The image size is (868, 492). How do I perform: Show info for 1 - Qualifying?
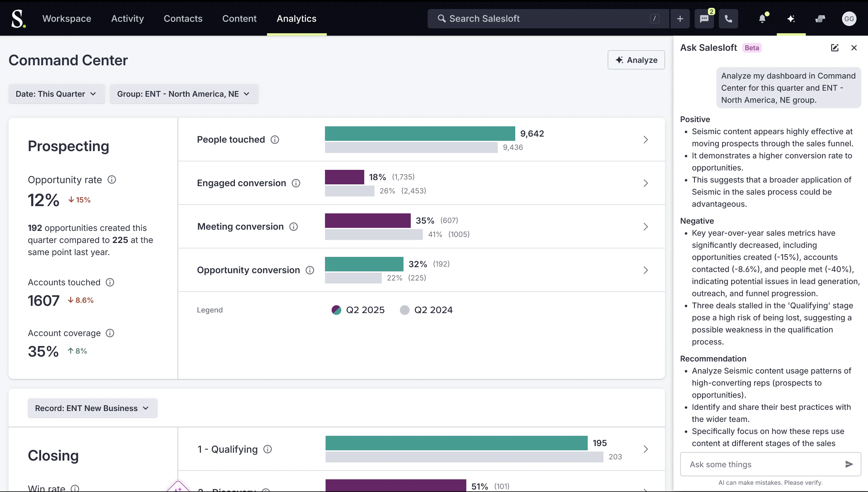coord(268,449)
